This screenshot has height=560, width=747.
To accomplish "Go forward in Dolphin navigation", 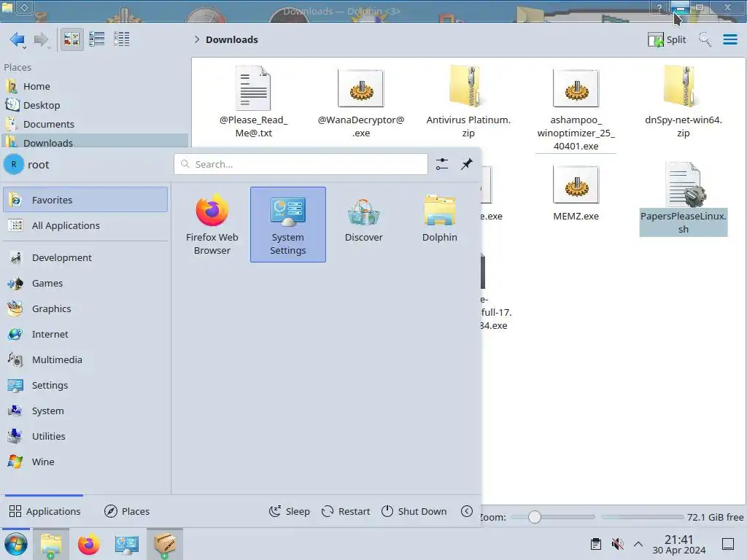I will [x=42, y=39].
